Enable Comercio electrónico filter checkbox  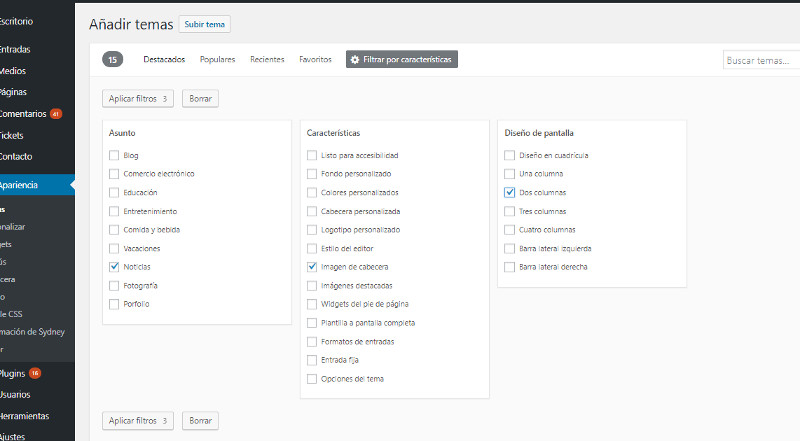pyautogui.click(x=114, y=174)
